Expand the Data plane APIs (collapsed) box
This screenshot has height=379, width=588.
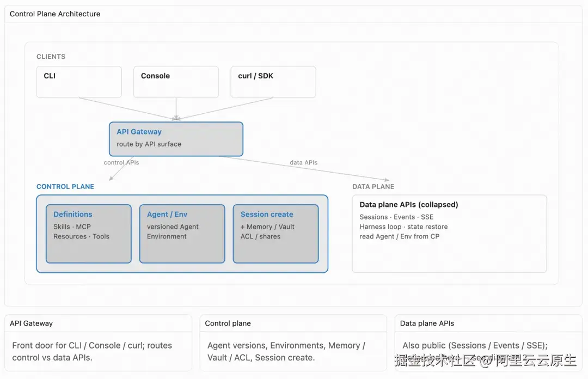[x=449, y=234]
